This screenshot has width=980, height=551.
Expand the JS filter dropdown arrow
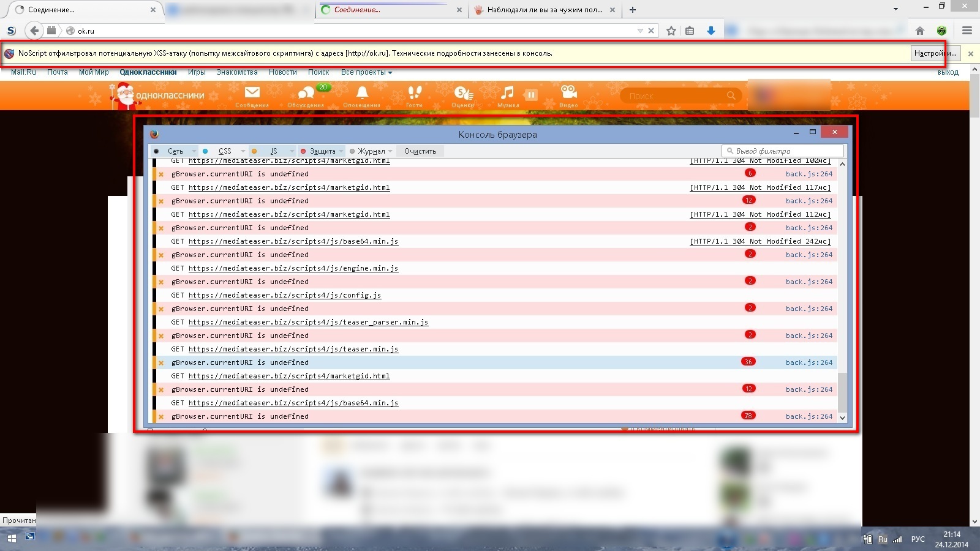292,151
